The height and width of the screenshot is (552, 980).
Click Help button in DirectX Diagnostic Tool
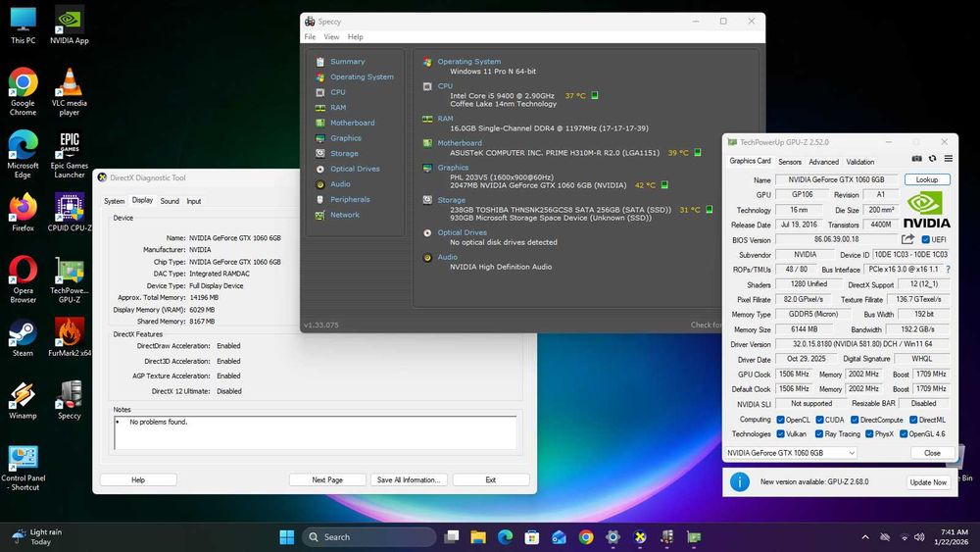pos(138,480)
